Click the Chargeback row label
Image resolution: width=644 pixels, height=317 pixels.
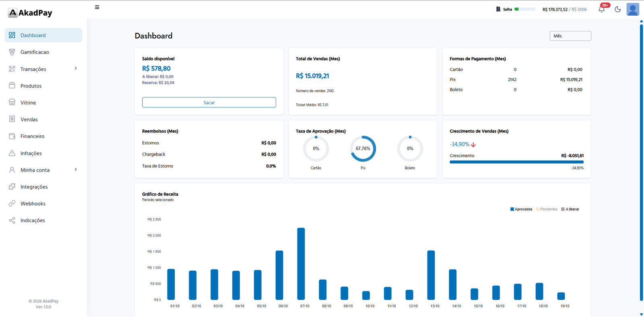point(154,154)
